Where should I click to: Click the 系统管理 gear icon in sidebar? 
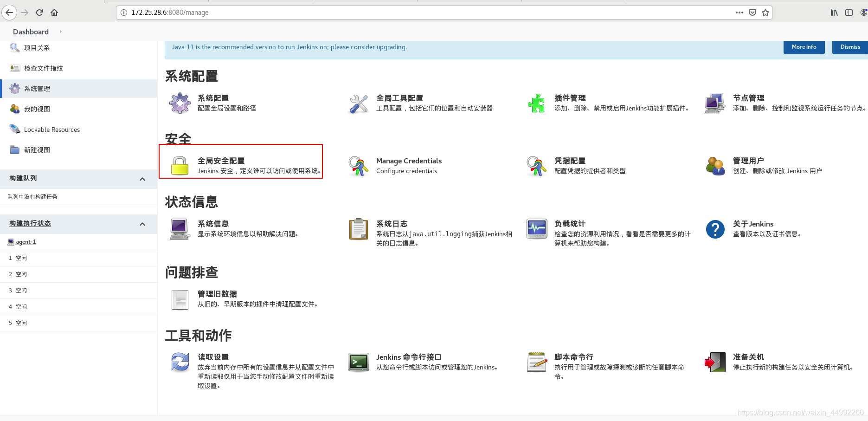pyautogui.click(x=15, y=88)
